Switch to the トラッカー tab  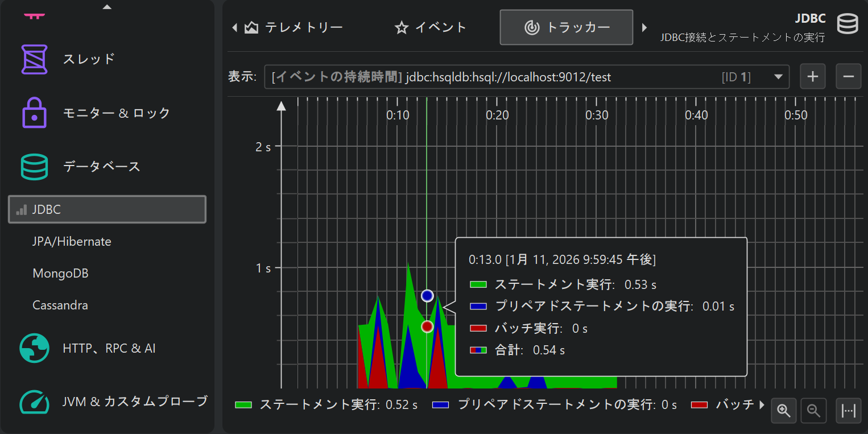[567, 27]
